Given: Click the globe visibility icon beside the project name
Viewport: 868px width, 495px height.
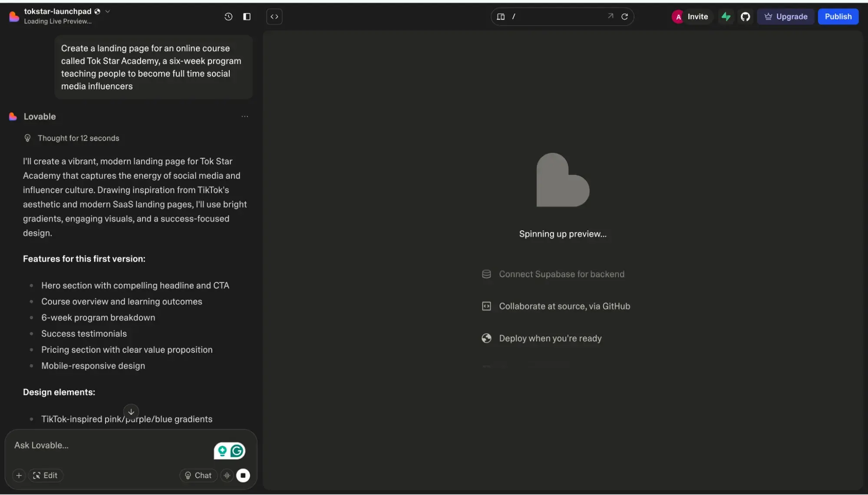Looking at the screenshot, I should (97, 11).
